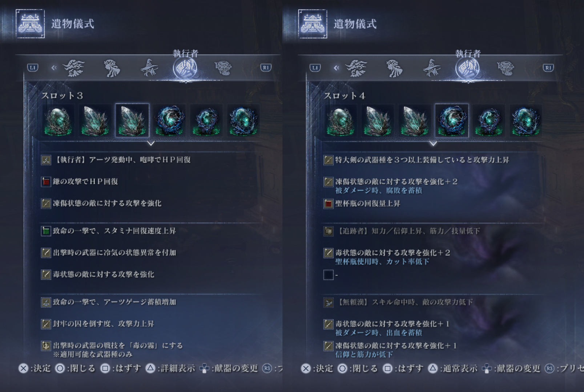Click the はずす square button in right panel
The height and width of the screenshot is (392, 584).
click(403, 368)
